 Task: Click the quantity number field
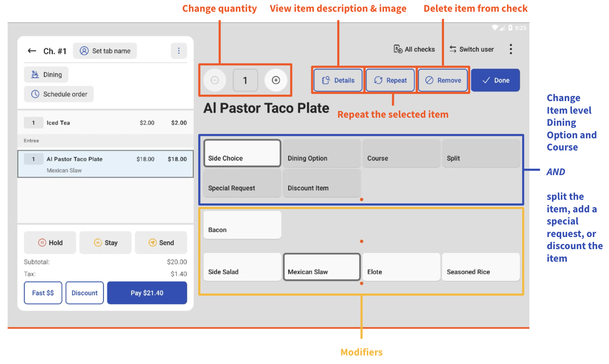point(245,80)
